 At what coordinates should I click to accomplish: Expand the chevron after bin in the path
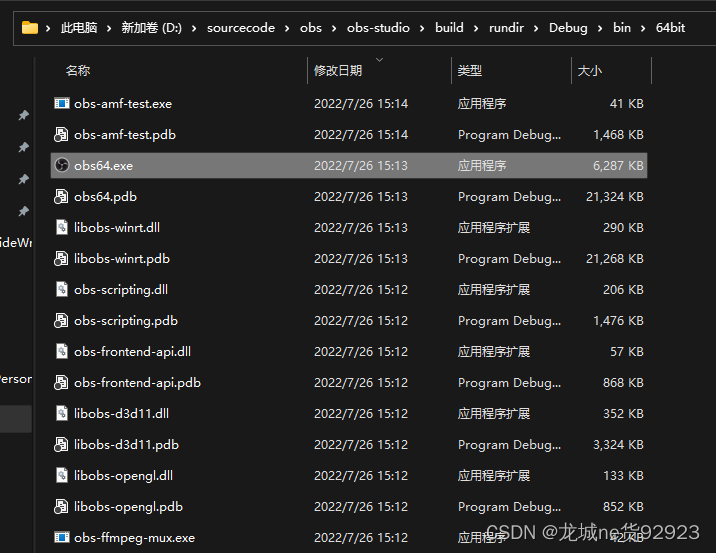643,28
